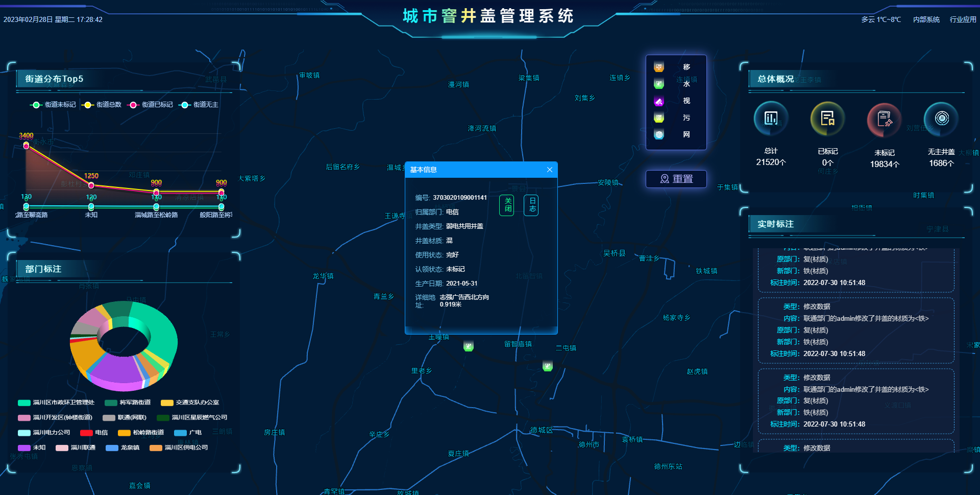Toggle the 街道未标记 legend series
This screenshot has height=495, width=980.
53,105
